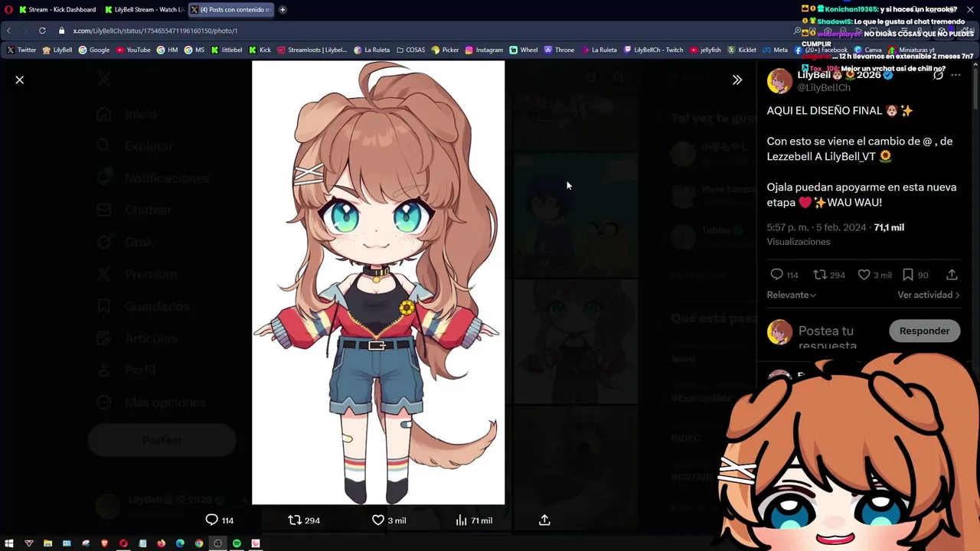Open more options three-dot menu on post
Viewport: 980px width, 551px height.
coord(955,75)
